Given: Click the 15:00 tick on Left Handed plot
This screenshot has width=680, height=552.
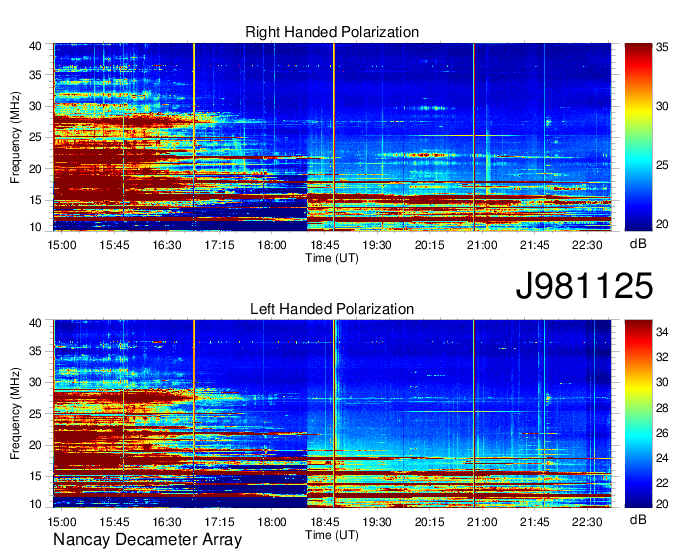Looking at the screenshot, I should [x=62, y=522].
